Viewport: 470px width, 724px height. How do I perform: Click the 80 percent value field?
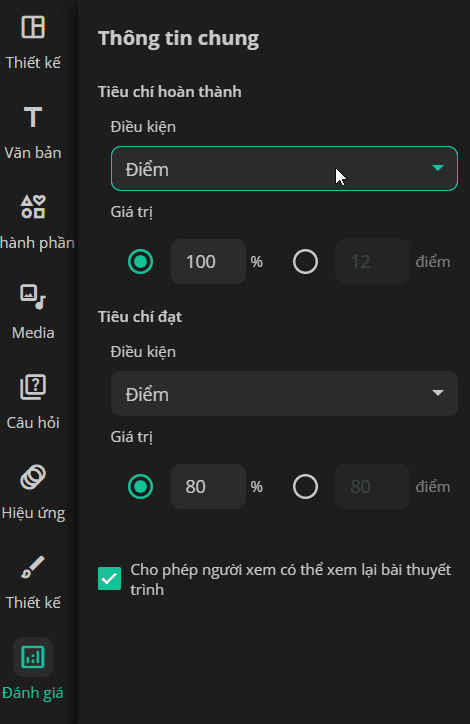point(208,487)
